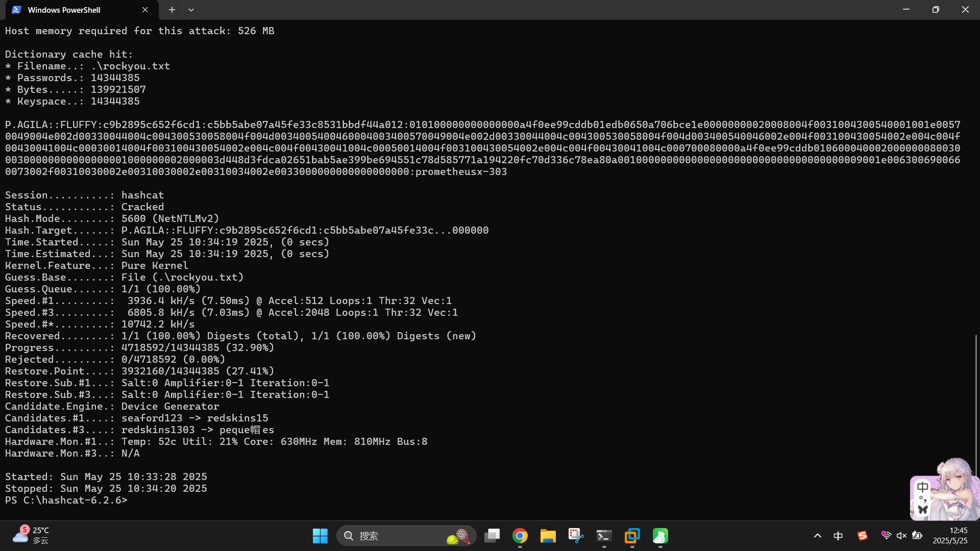Click the terminal vertical scrollbar thumb

click(x=975, y=398)
